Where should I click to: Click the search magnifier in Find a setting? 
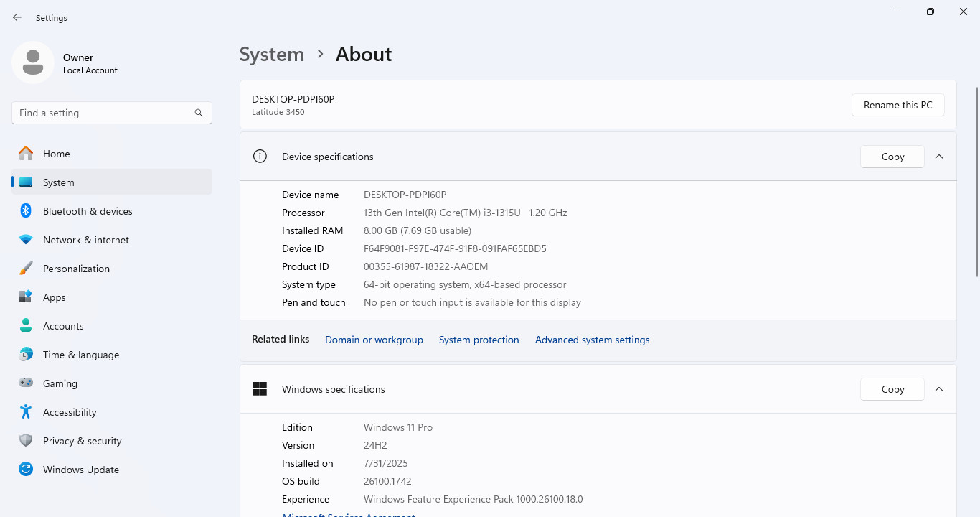click(199, 113)
